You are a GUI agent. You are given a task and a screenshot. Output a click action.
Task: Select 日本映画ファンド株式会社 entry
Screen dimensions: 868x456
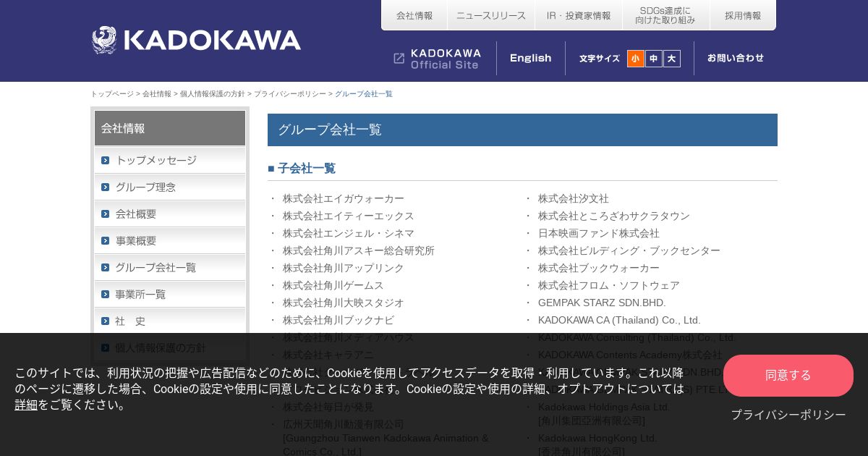point(599,233)
